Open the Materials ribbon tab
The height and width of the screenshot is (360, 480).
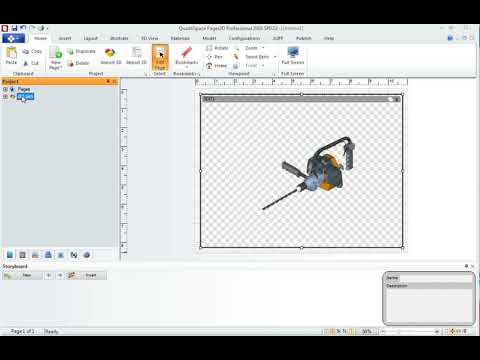pyautogui.click(x=180, y=38)
